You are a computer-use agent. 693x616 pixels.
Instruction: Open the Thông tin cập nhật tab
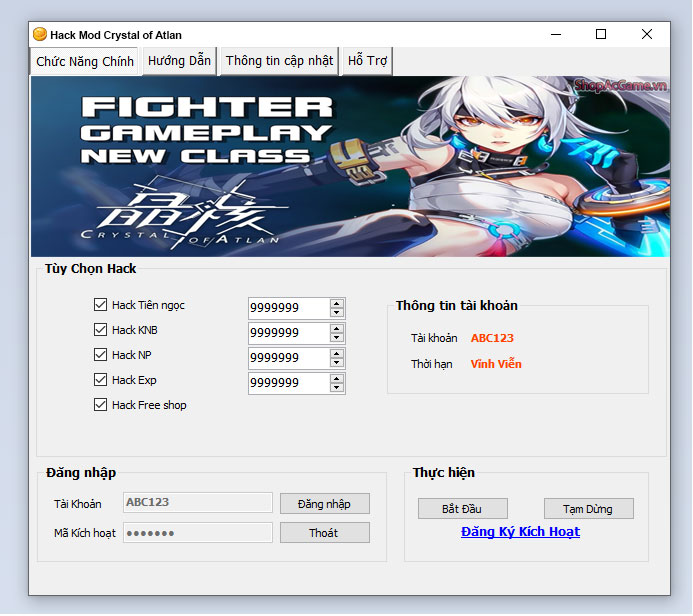point(279,61)
